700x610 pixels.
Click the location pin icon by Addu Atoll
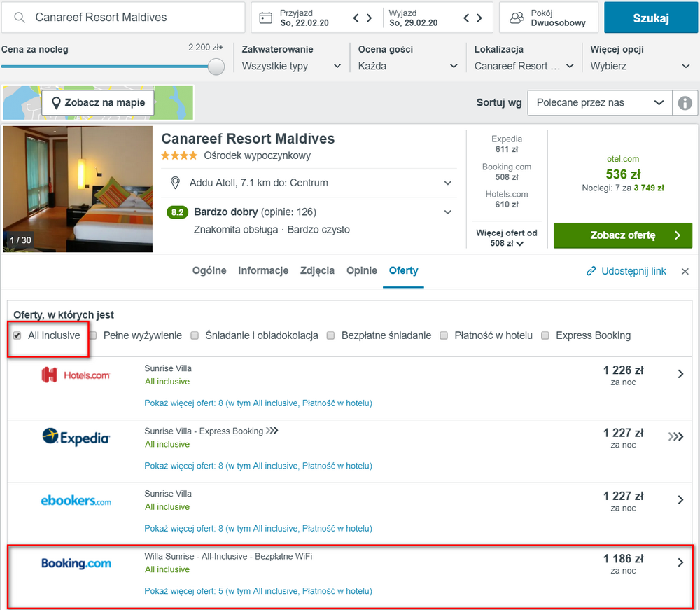[x=176, y=183]
